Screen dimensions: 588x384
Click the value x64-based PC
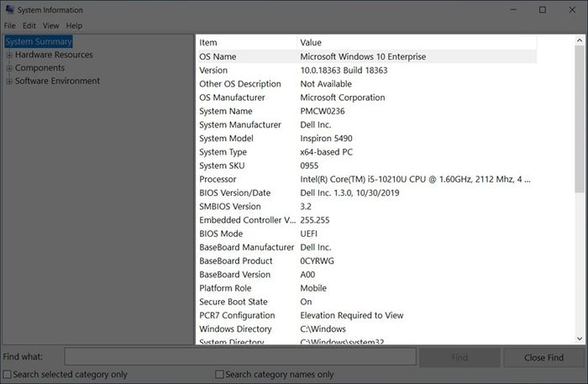(326, 152)
